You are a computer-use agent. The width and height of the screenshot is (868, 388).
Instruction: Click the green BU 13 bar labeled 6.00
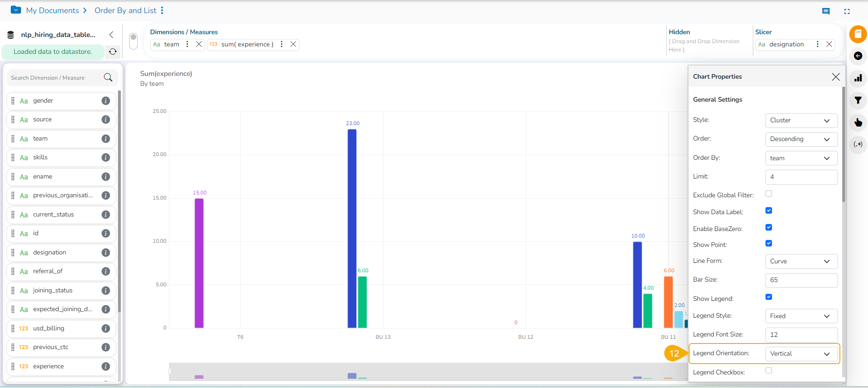point(362,302)
